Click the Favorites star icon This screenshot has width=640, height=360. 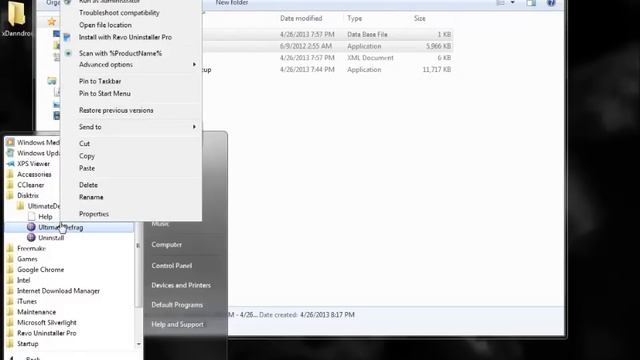click(x=51, y=21)
